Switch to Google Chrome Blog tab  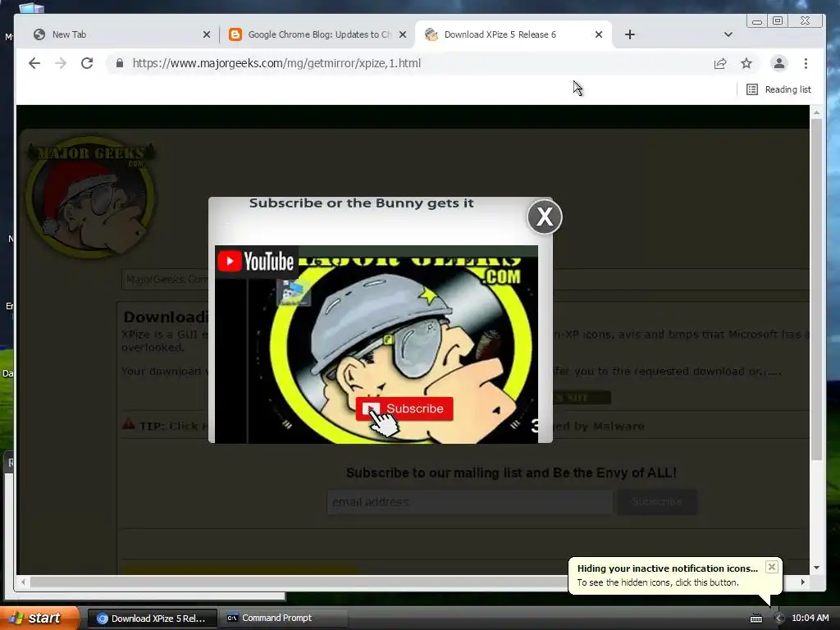317,34
